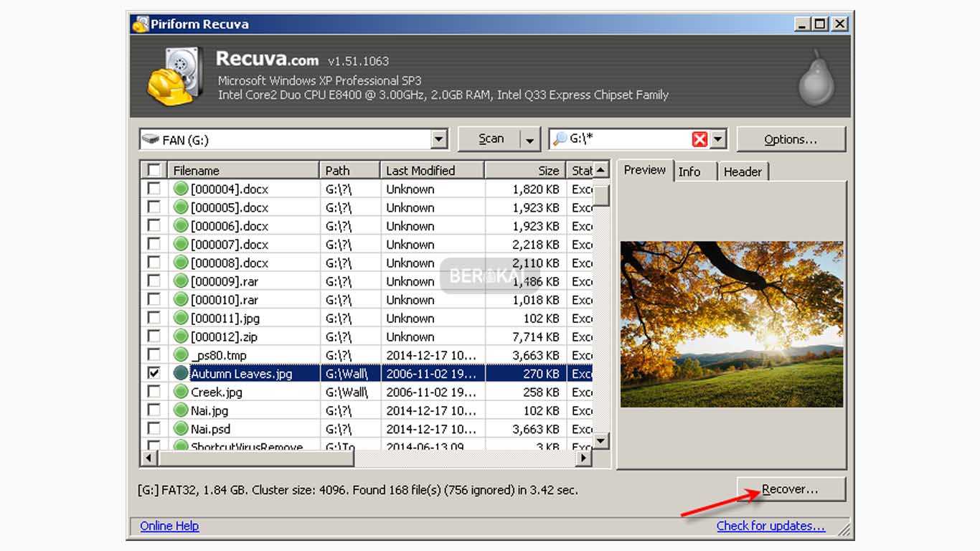Uncheck the Autumn Leaves.jpg checkbox
The width and height of the screenshot is (980, 551).
click(x=153, y=373)
